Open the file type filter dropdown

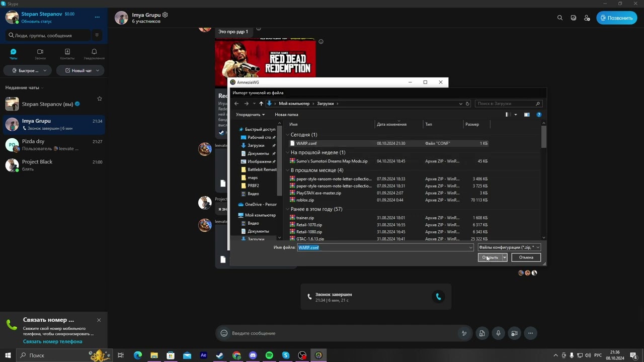(x=509, y=247)
